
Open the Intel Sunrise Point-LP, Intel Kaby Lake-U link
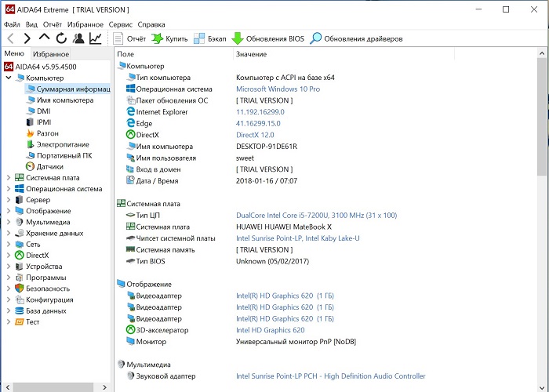[297, 238]
